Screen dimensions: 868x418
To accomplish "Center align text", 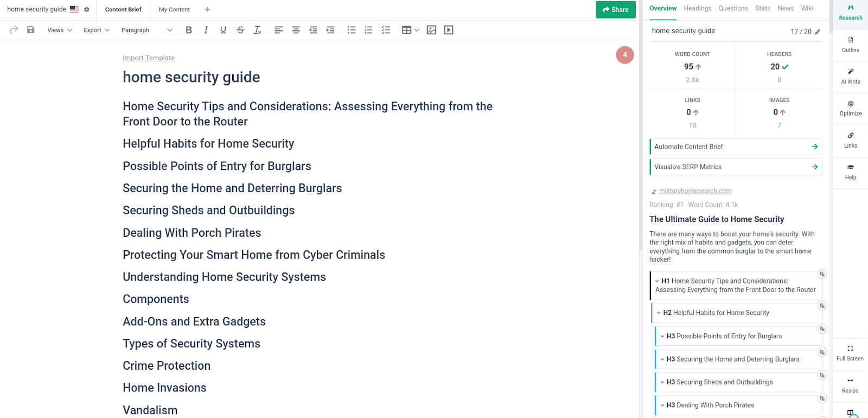I will [x=296, y=30].
